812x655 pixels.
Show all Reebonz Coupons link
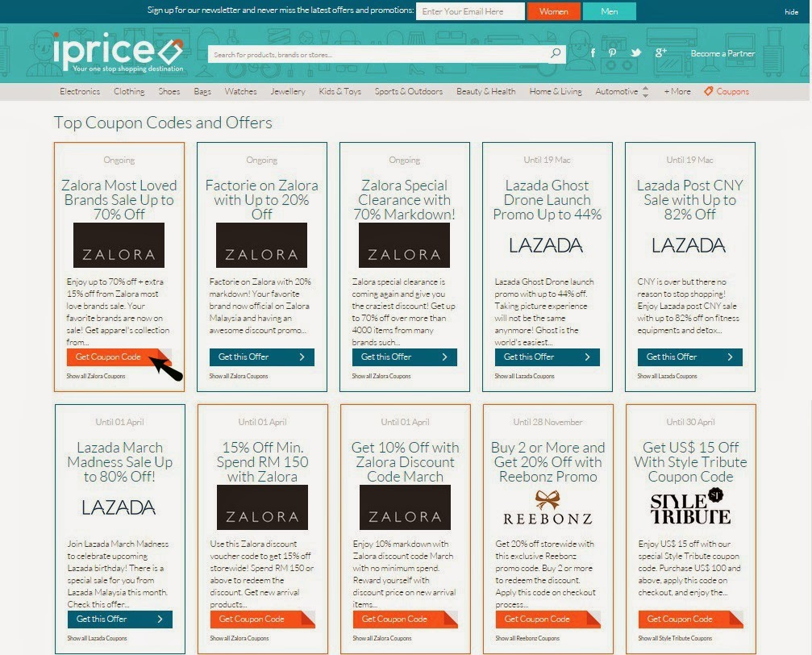coord(527,638)
